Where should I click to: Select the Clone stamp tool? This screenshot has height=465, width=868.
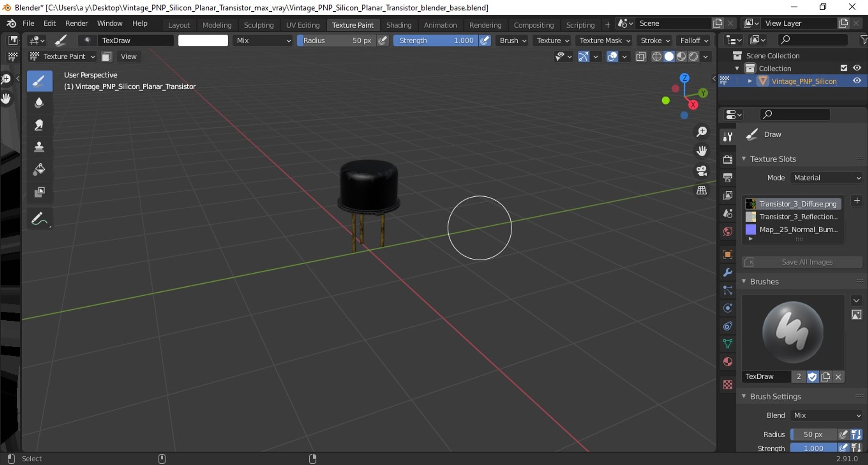click(x=39, y=147)
